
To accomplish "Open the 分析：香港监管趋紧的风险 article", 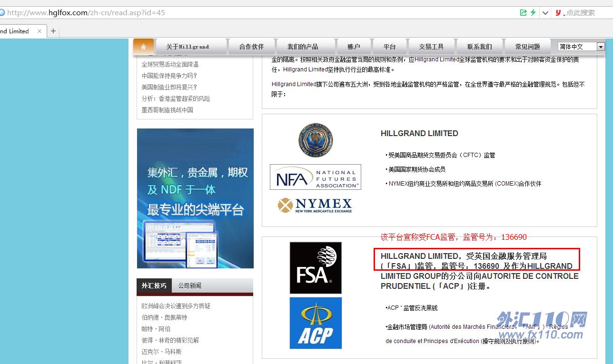I will [x=176, y=98].
